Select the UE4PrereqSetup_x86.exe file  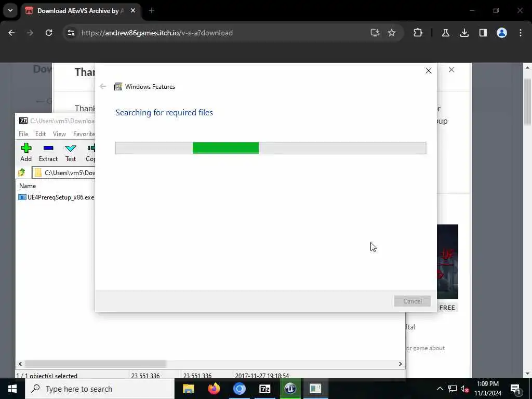[x=56, y=197]
